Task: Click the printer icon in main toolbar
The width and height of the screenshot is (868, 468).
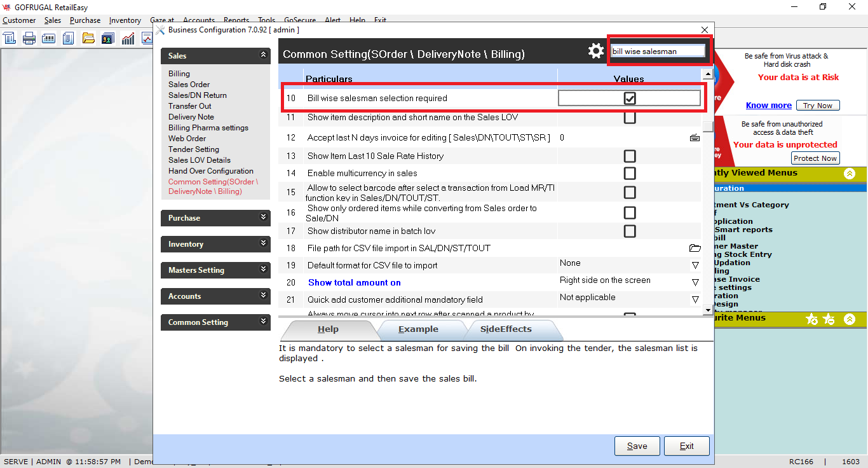Action: (29, 39)
